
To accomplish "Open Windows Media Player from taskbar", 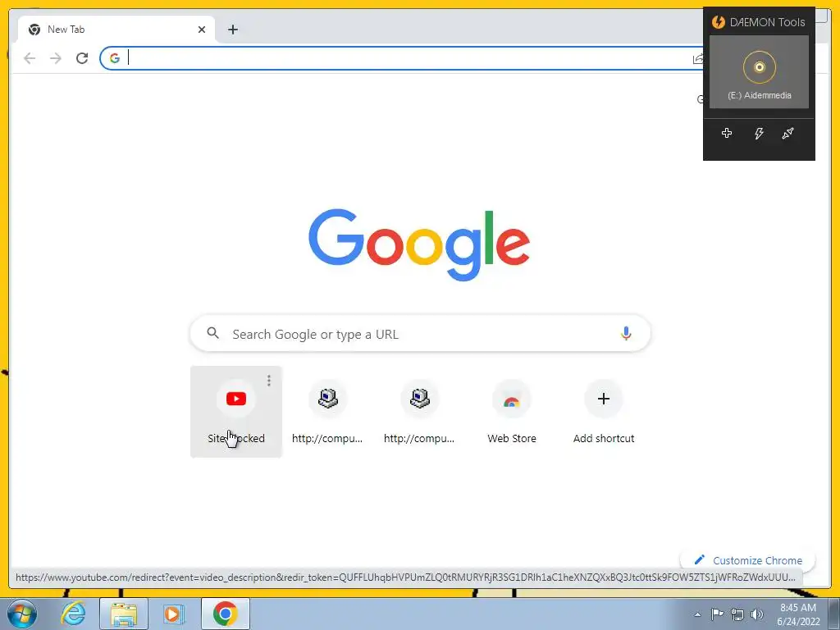I will coord(173,614).
